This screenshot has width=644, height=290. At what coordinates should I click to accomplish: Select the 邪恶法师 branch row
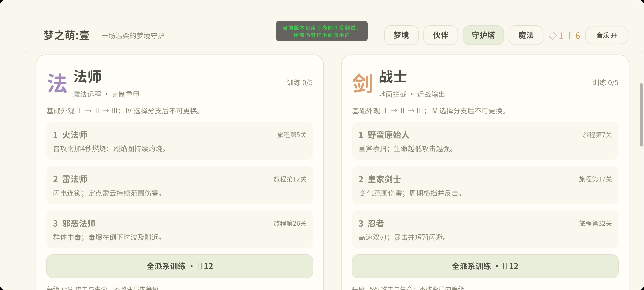[180, 229]
